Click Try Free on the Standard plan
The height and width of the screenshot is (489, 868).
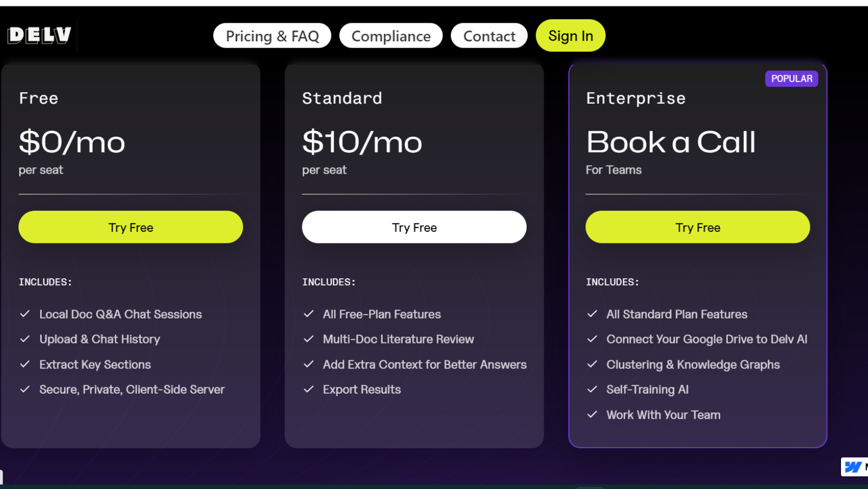pos(414,228)
